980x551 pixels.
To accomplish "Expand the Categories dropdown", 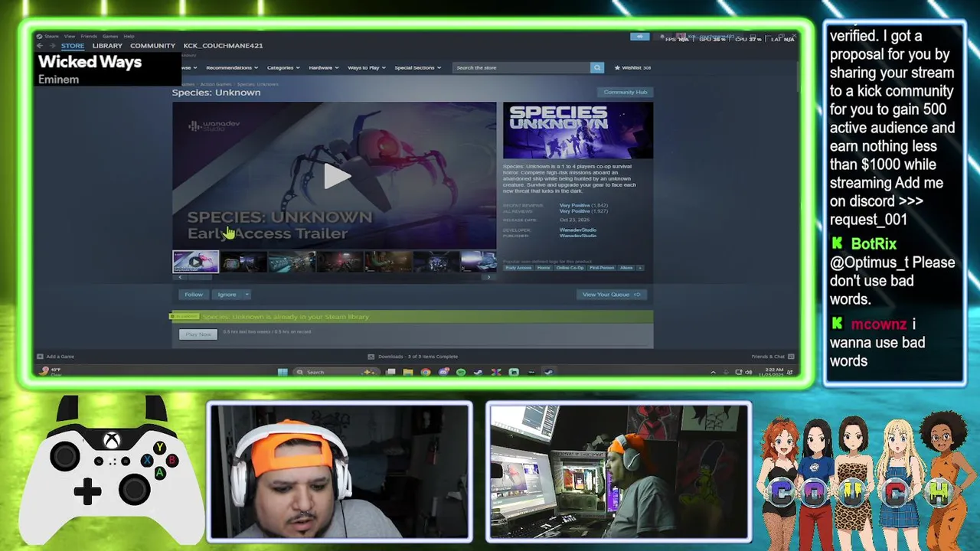I will click(x=283, y=67).
